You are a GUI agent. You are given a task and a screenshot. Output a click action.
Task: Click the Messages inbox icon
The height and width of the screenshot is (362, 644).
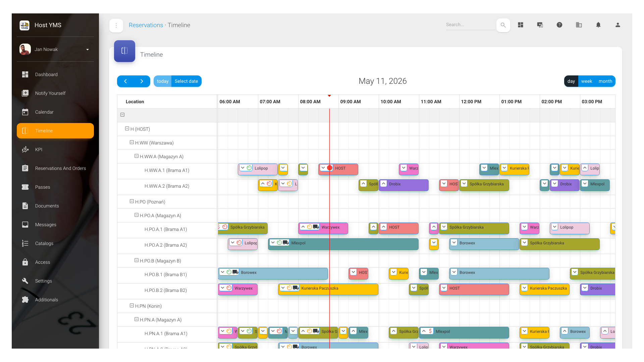click(25, 225)
